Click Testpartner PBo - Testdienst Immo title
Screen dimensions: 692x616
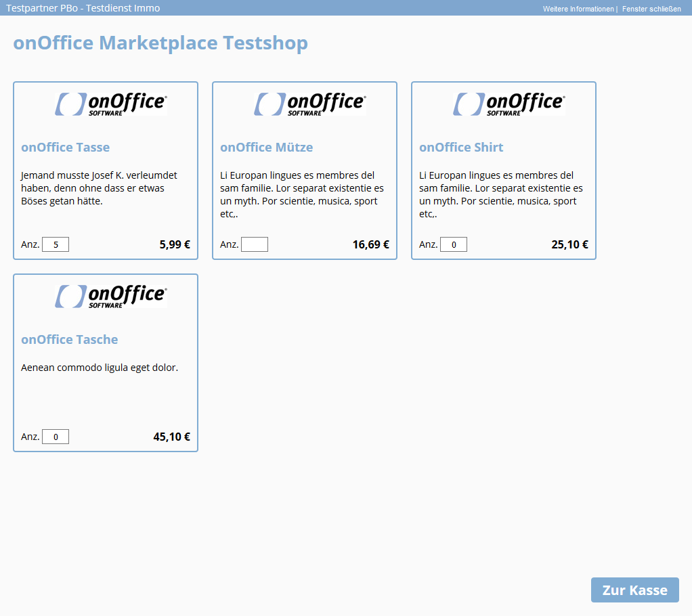[83, 8]
